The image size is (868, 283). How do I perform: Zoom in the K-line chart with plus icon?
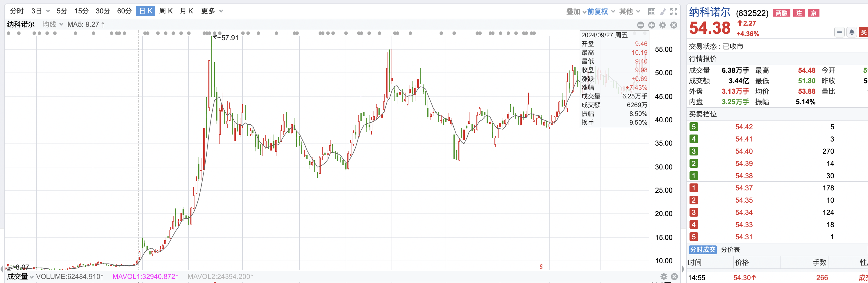click(652, 25)
